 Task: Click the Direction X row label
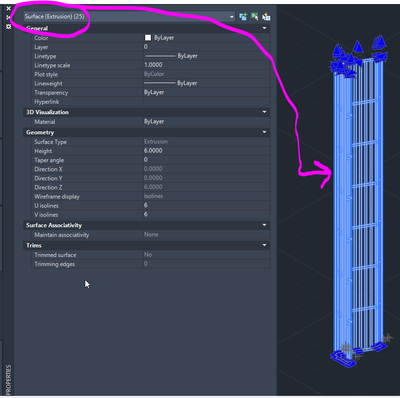pyautogui.click(x=48, y=169)
